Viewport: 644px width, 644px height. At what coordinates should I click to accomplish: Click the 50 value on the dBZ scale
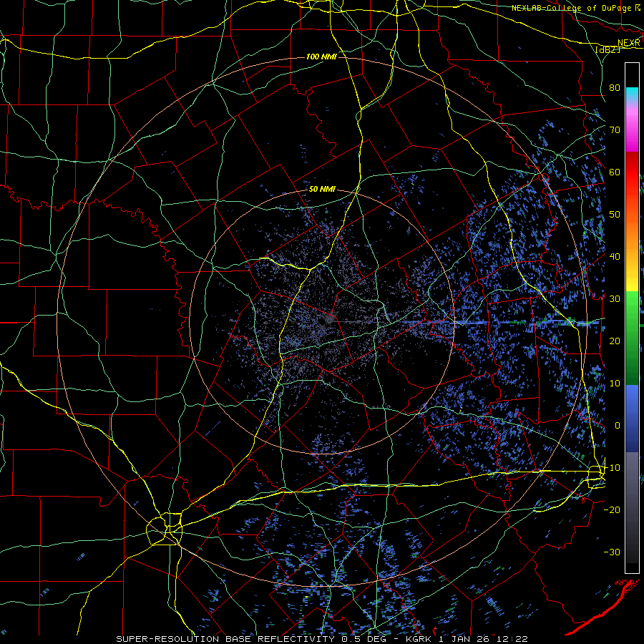click(615, 215)
